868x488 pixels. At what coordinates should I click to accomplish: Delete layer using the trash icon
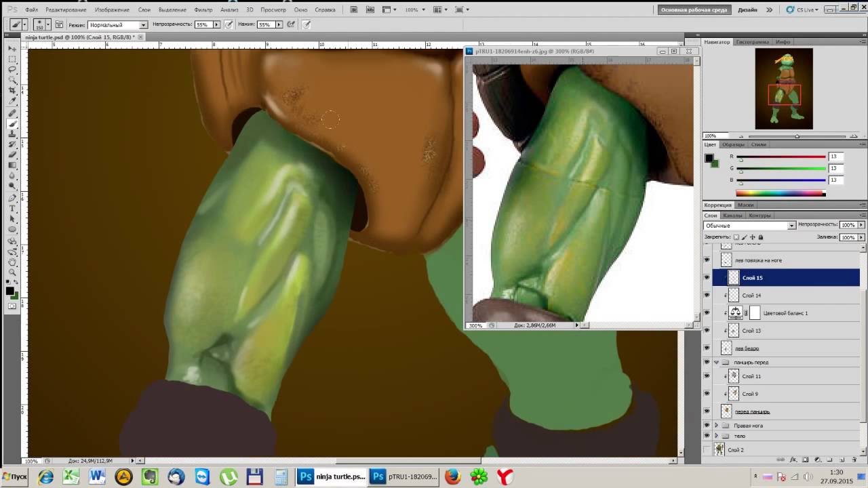click(853, 460)
